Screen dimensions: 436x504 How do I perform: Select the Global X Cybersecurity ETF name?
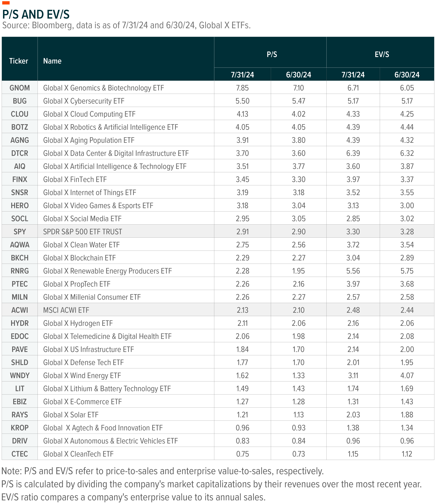pos(84,101)
